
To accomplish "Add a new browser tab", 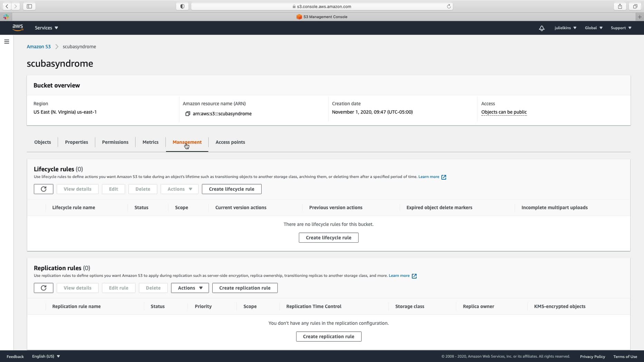I will (640, 17).
